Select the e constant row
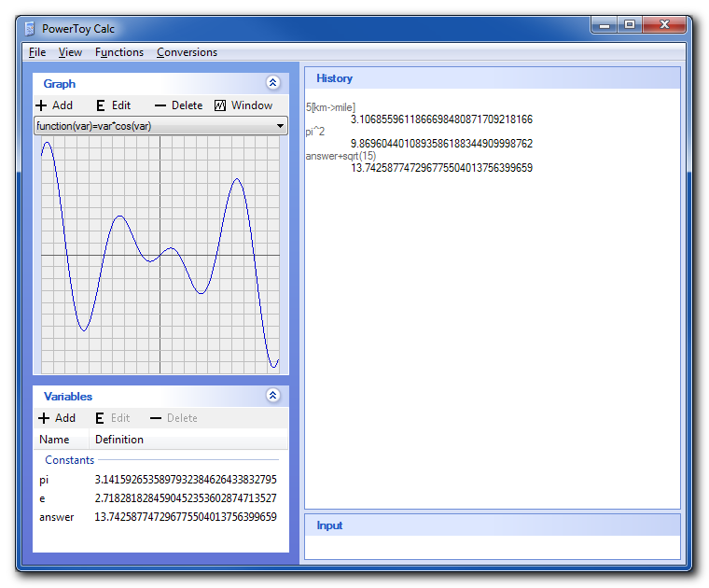709x588 pixels. click(x=160, y=498)
